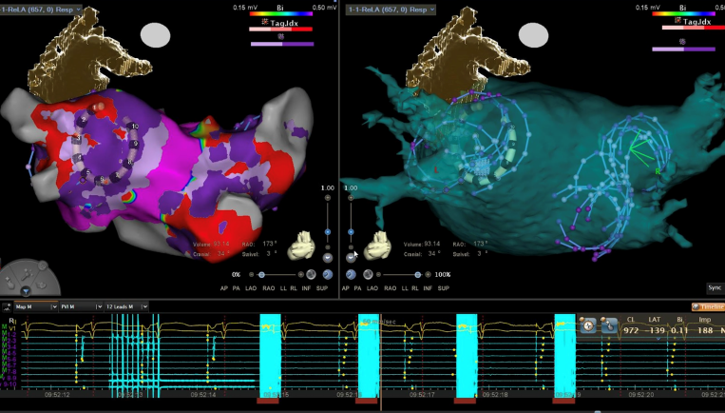Select LAO view in right map pane
725x413 pixels.
(x=372, y=288)
